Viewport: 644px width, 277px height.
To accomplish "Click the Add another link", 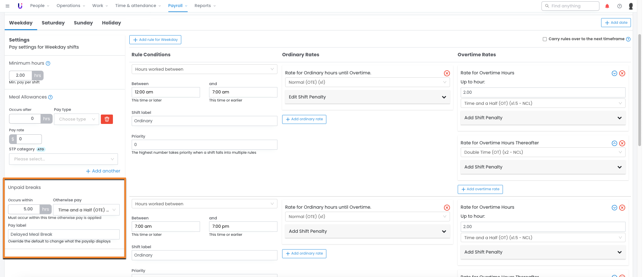I will tap(103, 171).
